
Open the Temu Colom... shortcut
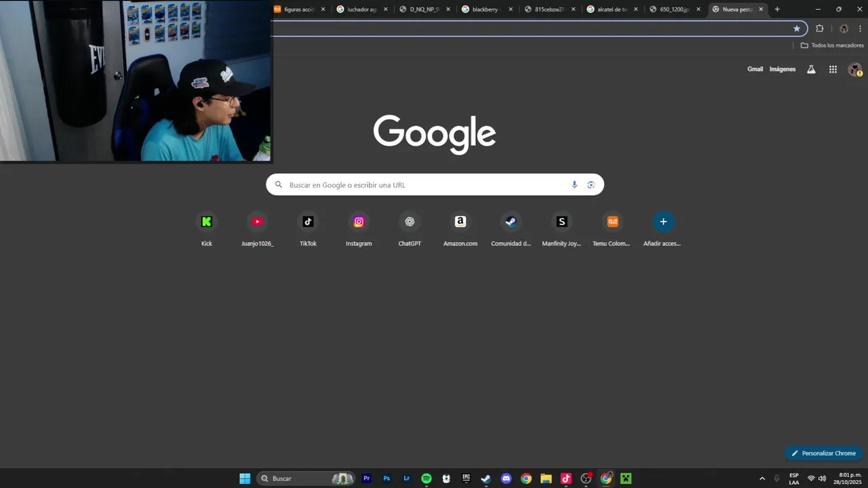click(x=612, y=229)
